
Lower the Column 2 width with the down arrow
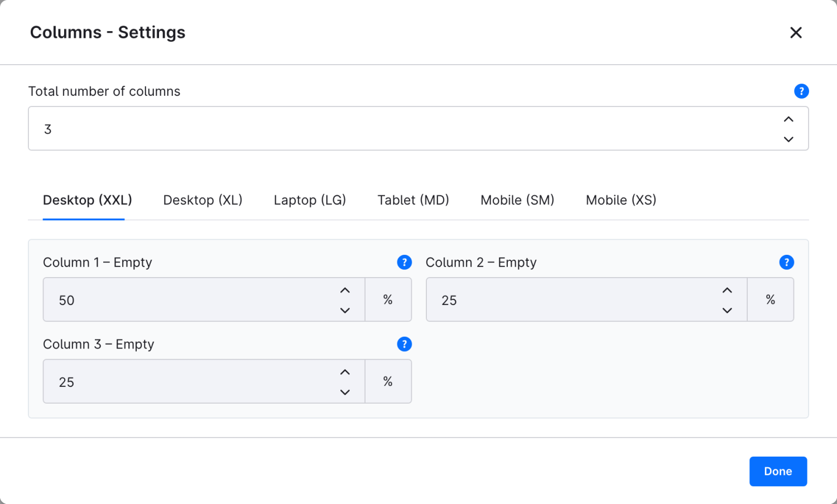(727, 310)
